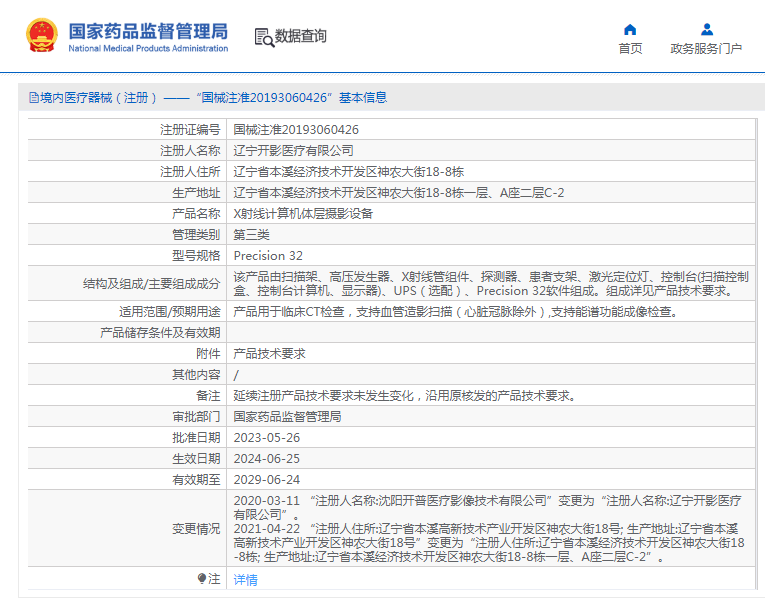Click the 政务服务门户 user icon
Viewport: 765px width, 606px height.
[706, 30]
